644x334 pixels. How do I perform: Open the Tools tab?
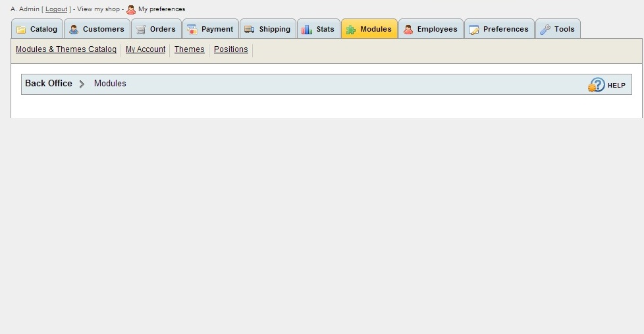558,29
